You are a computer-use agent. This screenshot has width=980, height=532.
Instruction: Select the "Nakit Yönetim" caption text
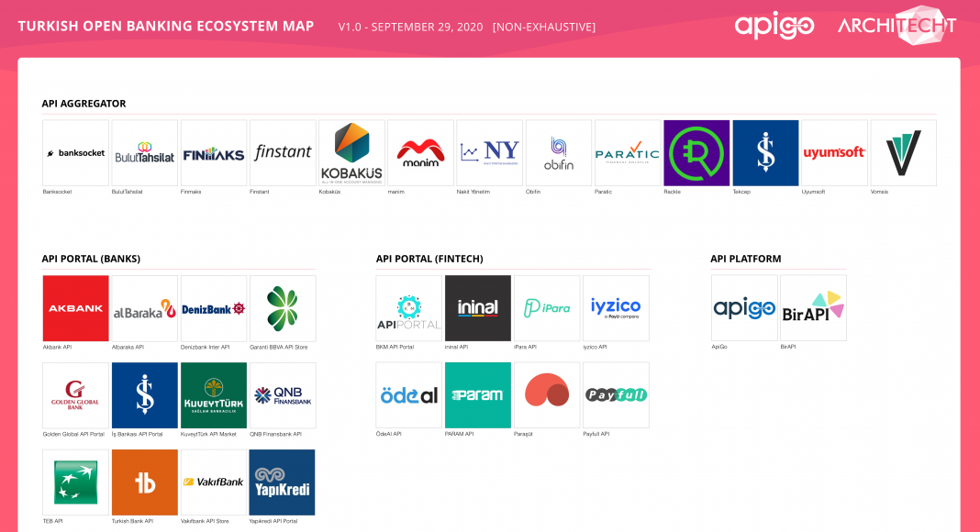point(473,192)
